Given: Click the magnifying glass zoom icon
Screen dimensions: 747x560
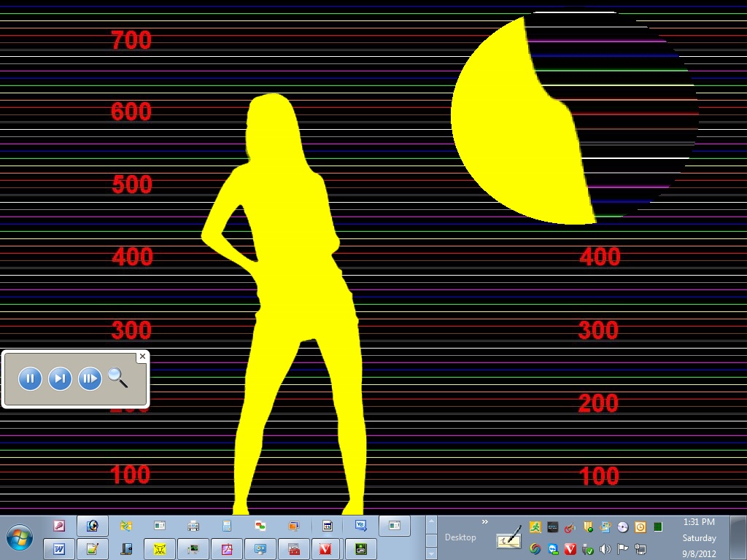Looking at the screenshot, I should click(117, 378).
